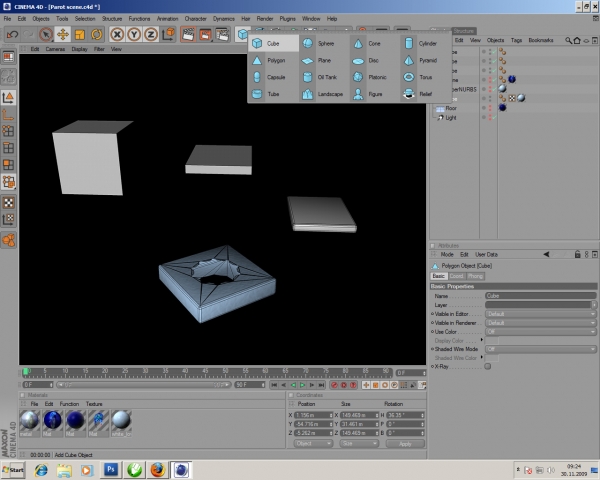Activate the Rotate tool
This screenshot has height=480, width=600.
click(96, 34)
